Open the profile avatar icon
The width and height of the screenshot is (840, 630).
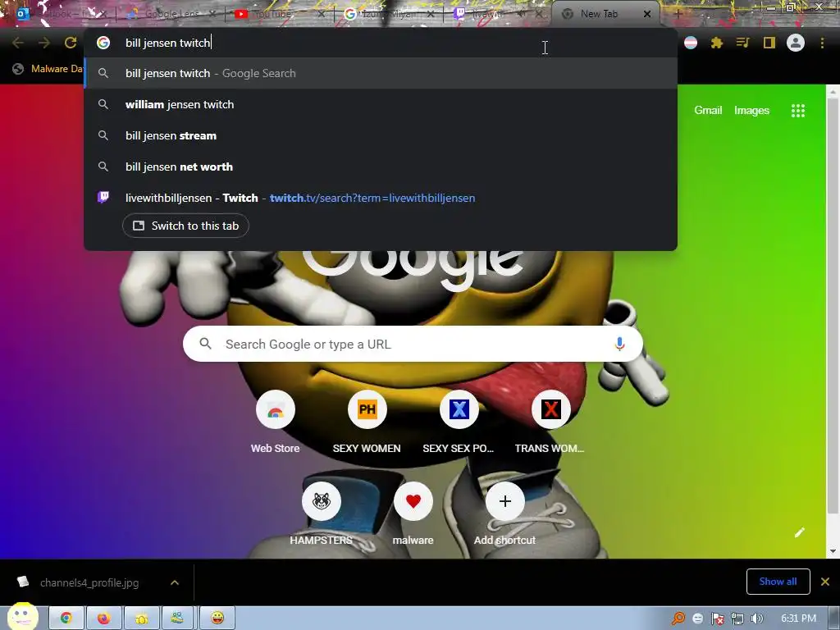(x=796, y=43)
